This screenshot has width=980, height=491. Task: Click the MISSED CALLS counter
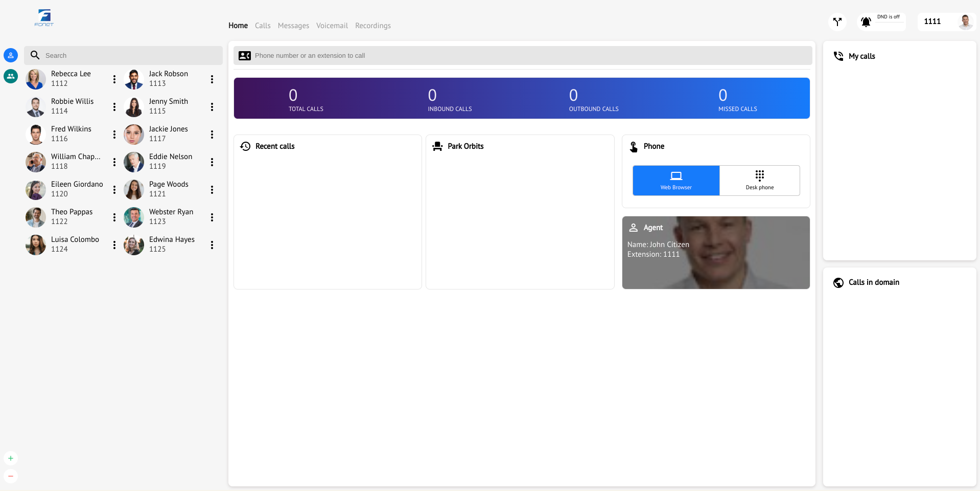738,100
